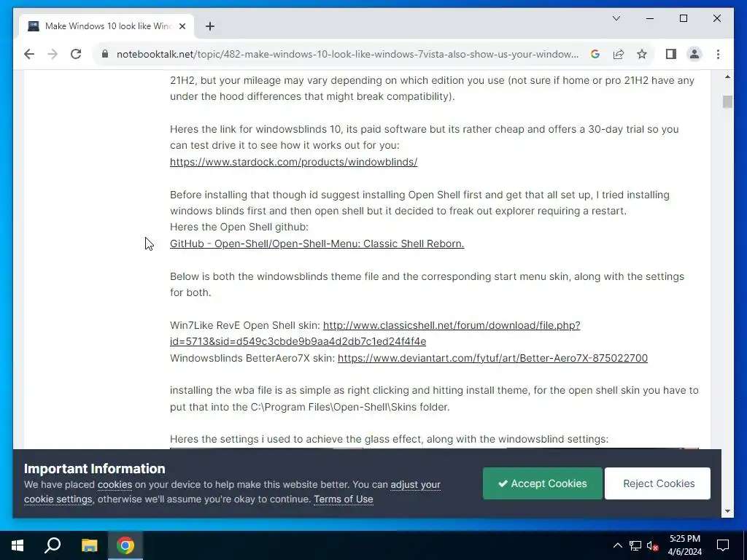The height and width of the screenshot is (560, 747).
Task: Open the Windows Start menu
Action: point(18,545)
